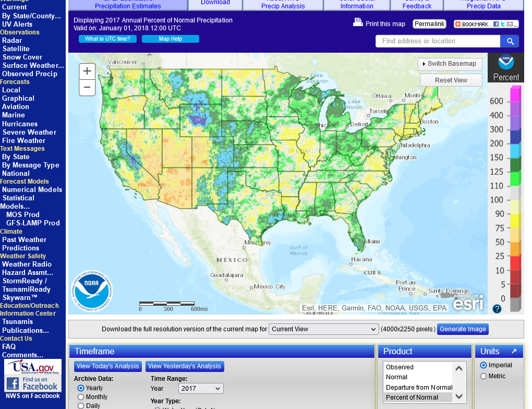The image size is (532, 409).
Task: Click the esri logo on the map
Action: coord(468,302)
